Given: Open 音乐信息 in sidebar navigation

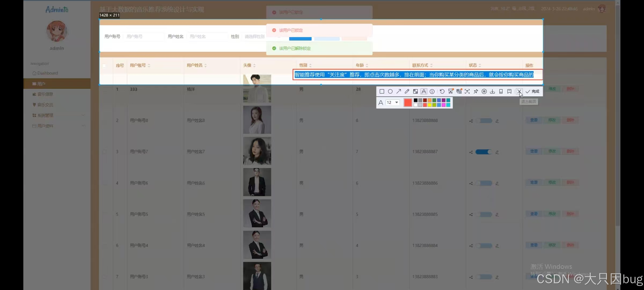Looking at the screenshot, I should pos(45,94).
